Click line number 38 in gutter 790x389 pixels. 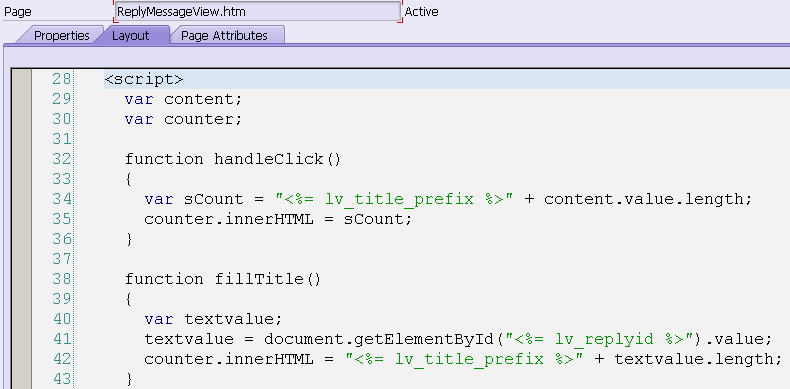point(61,279)
